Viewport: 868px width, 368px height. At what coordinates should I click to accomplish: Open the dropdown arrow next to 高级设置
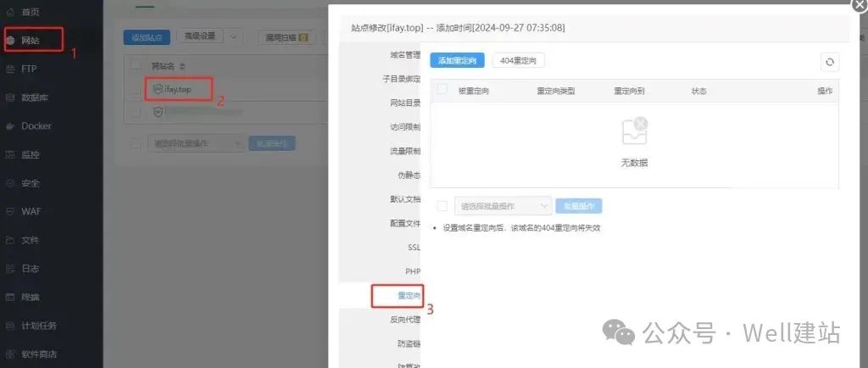point(233,36)
